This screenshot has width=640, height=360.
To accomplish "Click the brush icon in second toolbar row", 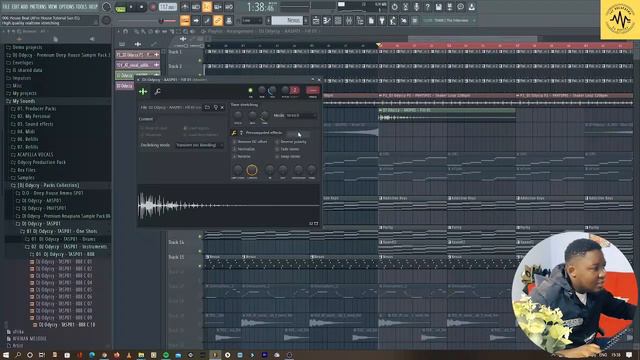I will pyautogui.click(x=207, y=20).
